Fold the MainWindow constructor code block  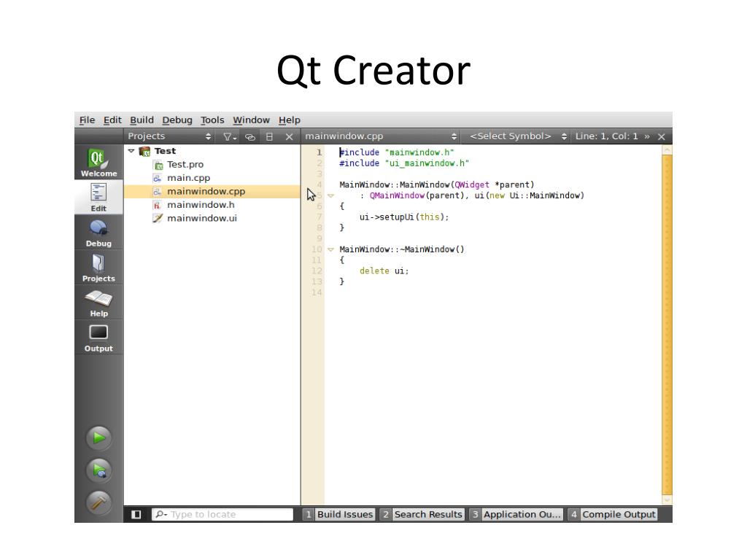pyautogui.click(x=330, y=195)
